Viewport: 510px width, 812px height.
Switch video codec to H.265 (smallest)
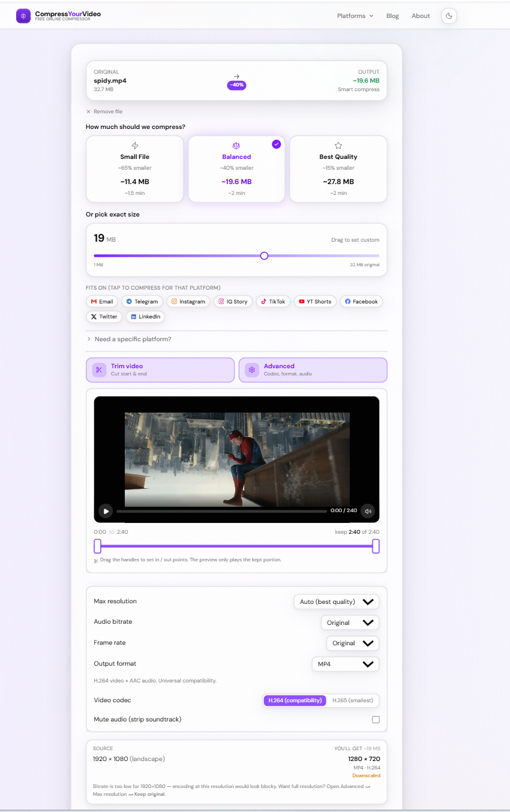(x=354, y=700)
